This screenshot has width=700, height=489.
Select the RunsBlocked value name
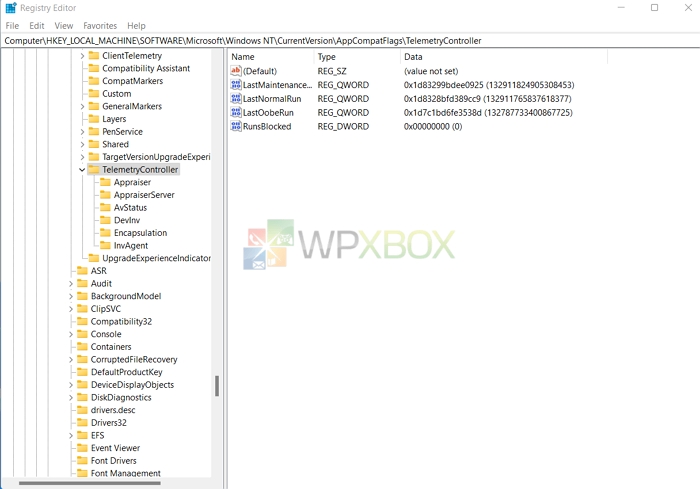[x=267, y=126]
